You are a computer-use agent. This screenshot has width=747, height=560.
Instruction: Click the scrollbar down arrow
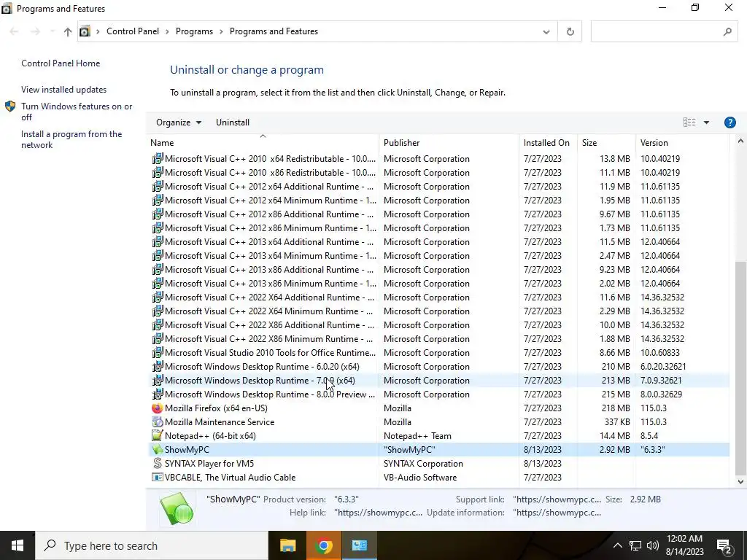[740, 481]
